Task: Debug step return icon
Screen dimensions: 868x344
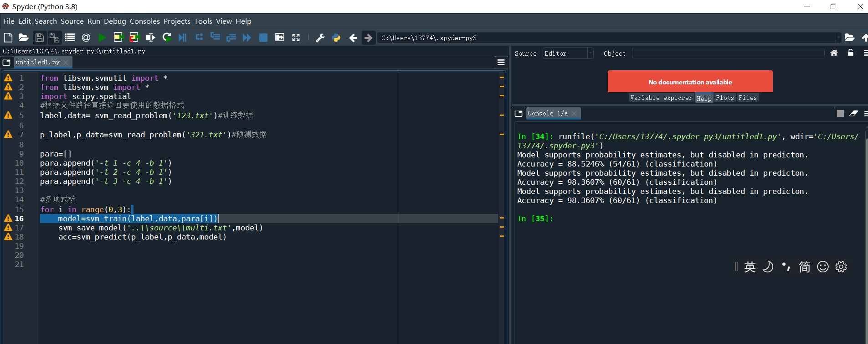Action: 231,37
